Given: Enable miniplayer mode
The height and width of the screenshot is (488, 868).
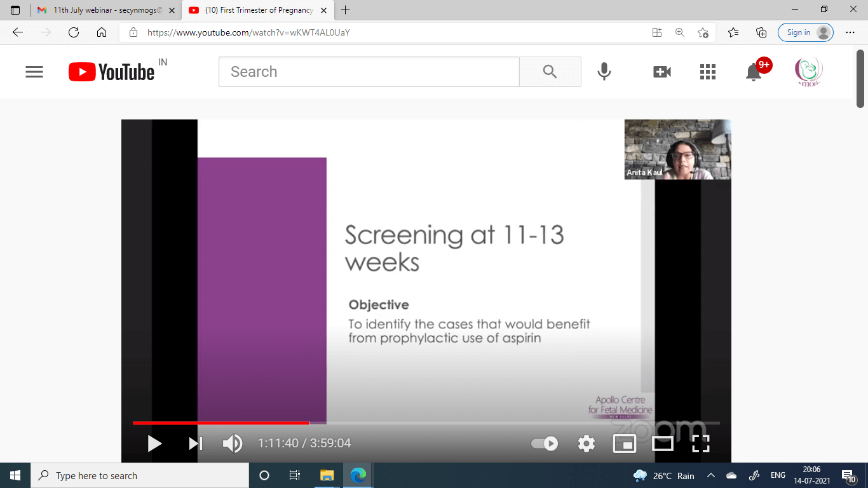Looking at the screenshot, I should [625, 443].
